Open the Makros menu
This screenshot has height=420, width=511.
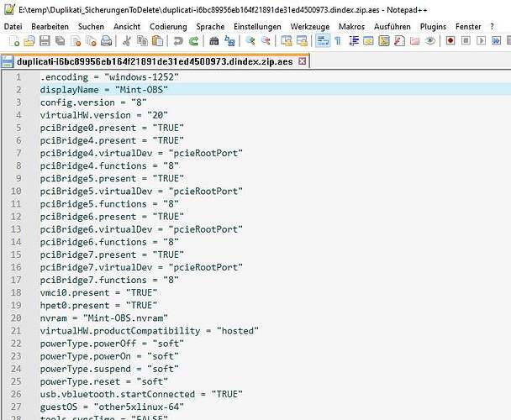(351, 27)
